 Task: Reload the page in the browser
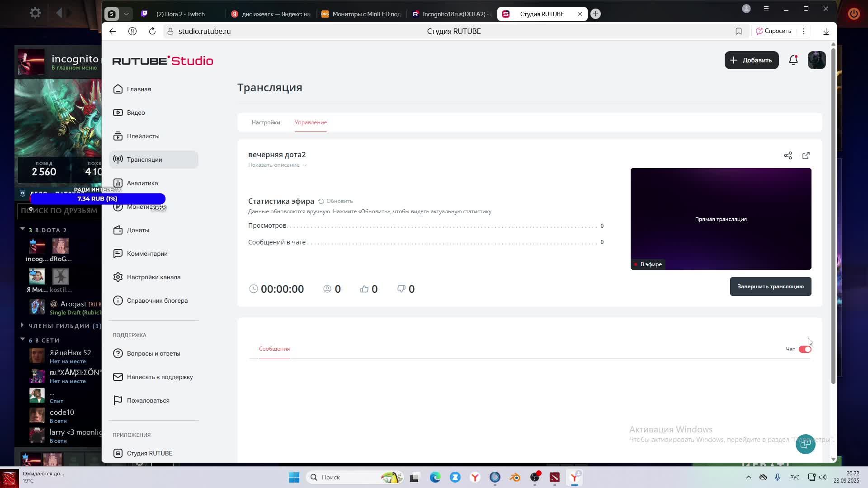click(152, 31)
